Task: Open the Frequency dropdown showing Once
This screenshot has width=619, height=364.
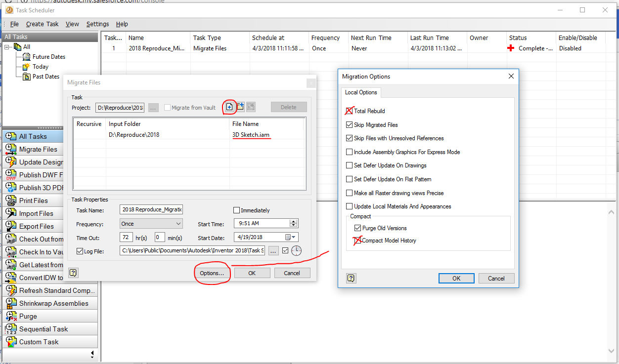Action: tap(151, 224)
